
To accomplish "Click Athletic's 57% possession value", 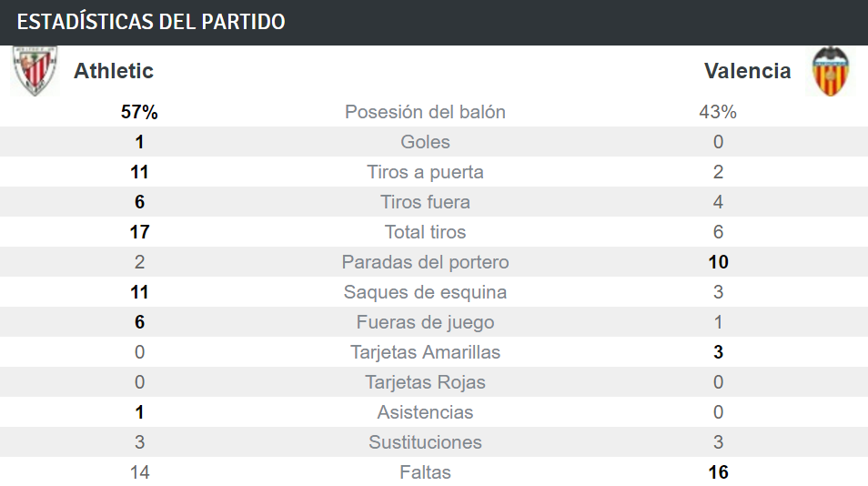I will [x=139, y=112].
